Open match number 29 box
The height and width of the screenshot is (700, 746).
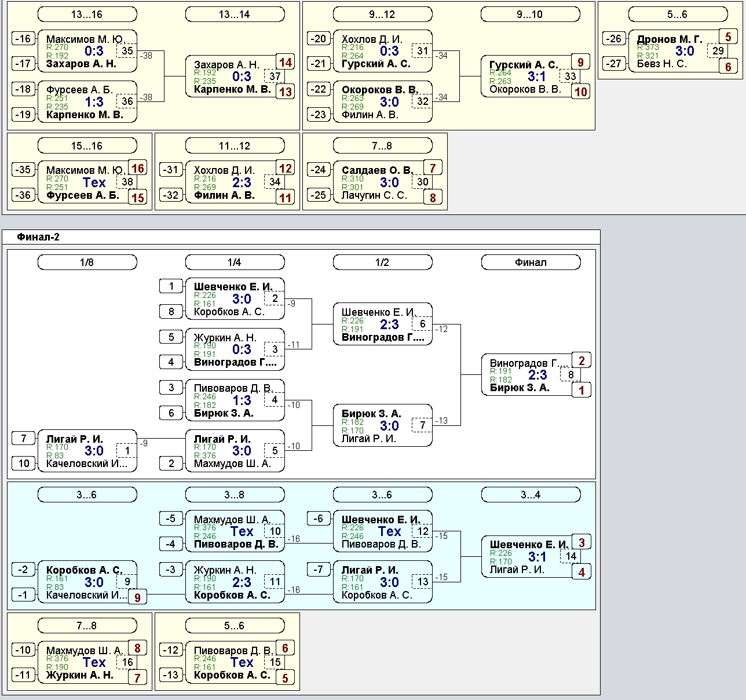pyautogui.click(x=718, y=51)
